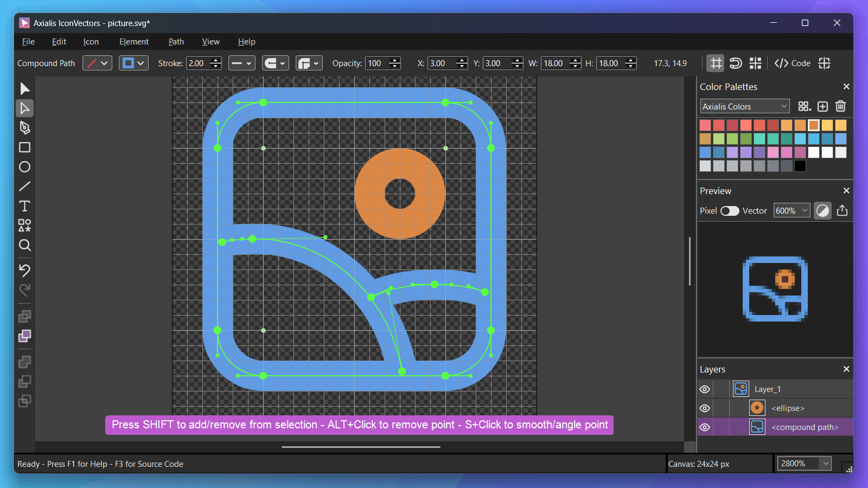Image resolution: width=868 pixels, height=488 pixels.
Task: Toggle the grid display icon
Action: tap(716, 63)
